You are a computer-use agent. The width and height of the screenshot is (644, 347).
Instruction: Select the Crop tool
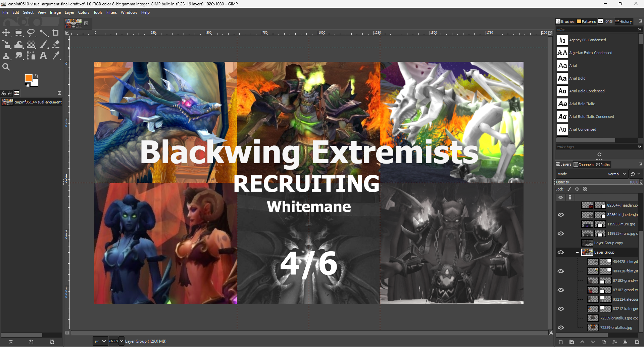click(x=56, y=33)
